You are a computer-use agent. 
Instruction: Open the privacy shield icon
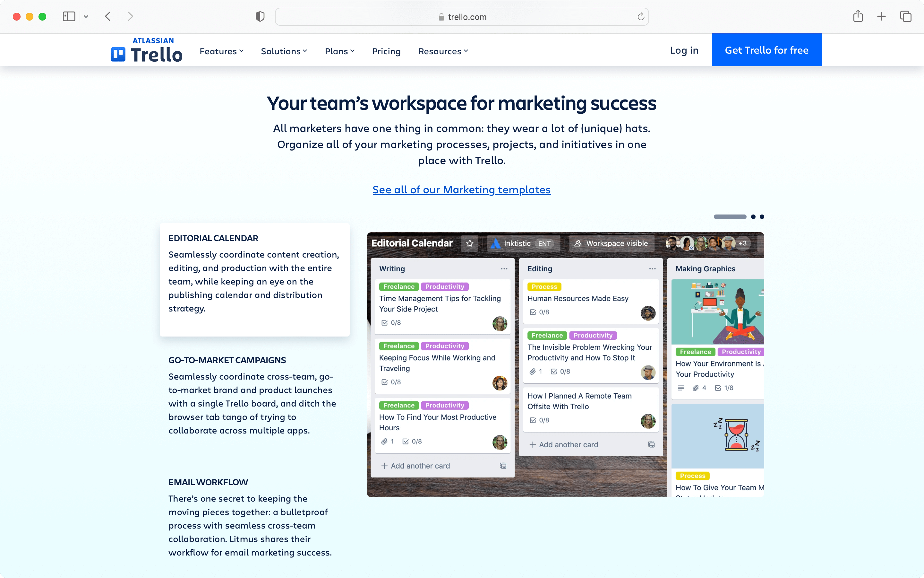(260, 16)
